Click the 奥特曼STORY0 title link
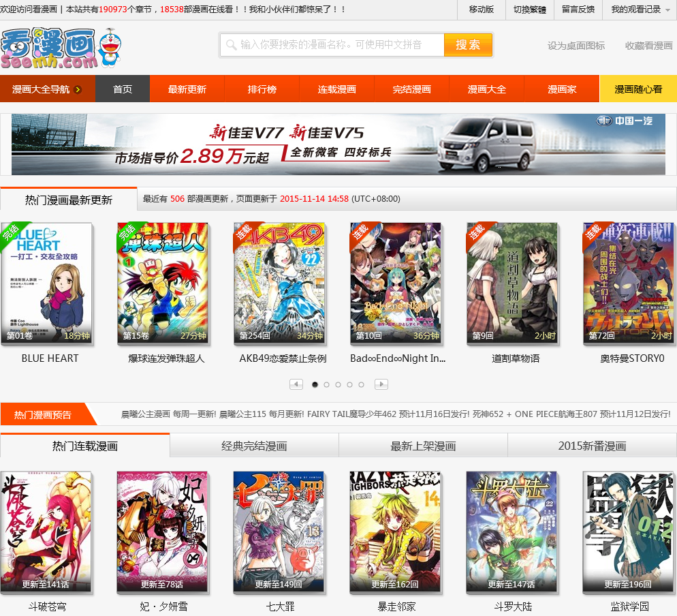 point(632,358)
